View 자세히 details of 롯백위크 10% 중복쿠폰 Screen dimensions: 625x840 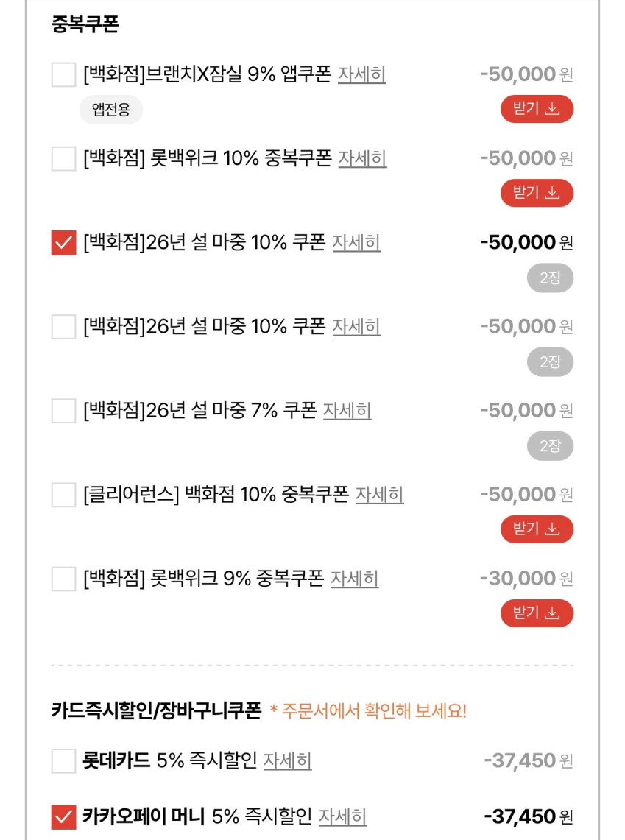pyautogui.click(x=362, y=158)
